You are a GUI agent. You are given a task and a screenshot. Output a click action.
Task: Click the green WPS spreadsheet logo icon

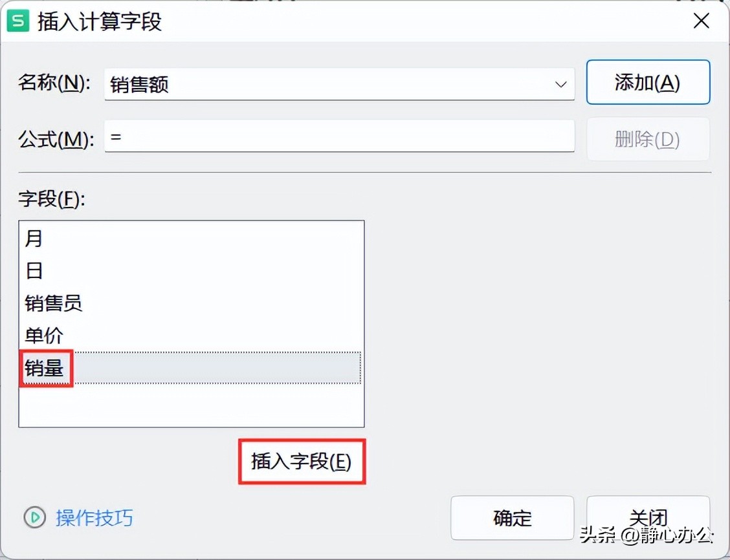pos(18,21)
